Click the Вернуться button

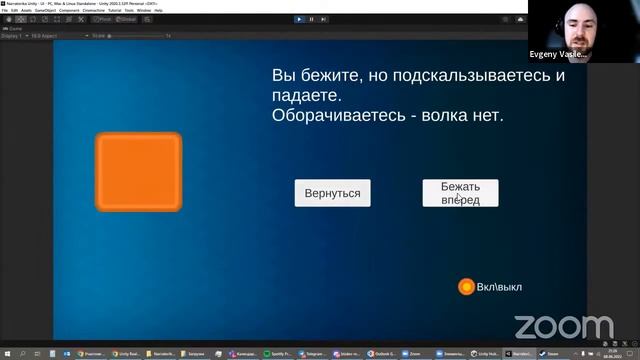333,193
